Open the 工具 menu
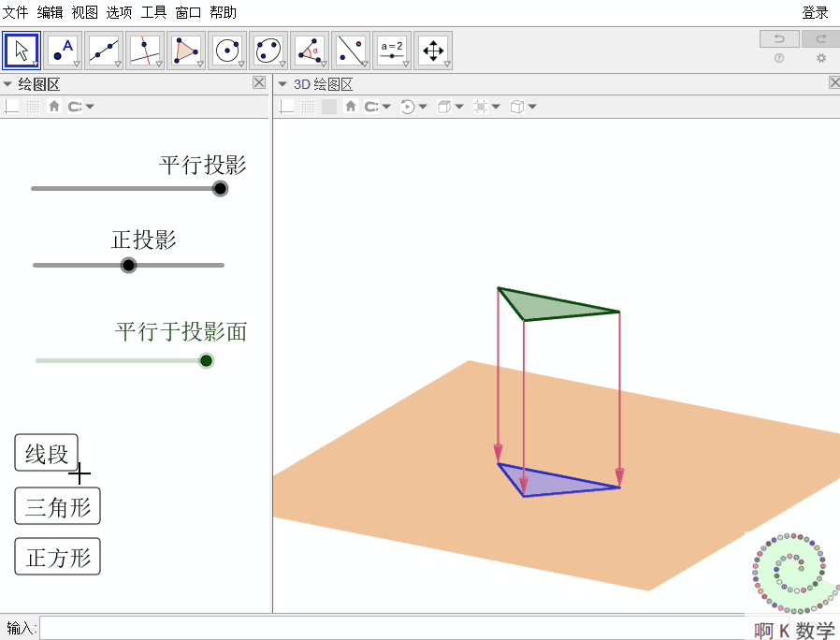This screenshot has width=840, height=640. tap(153, 12)
